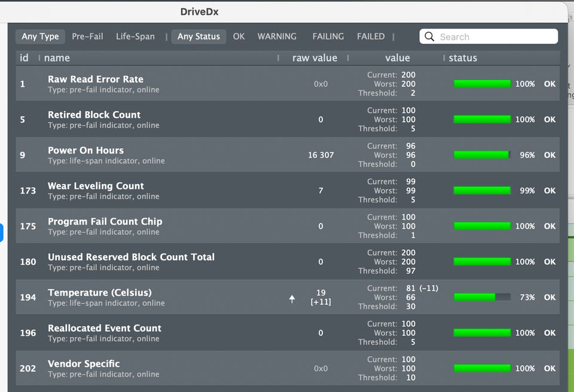The width and height of the screenshot is (574, 392).
Task: Sort by the id column header
Action: pos(24,58)
